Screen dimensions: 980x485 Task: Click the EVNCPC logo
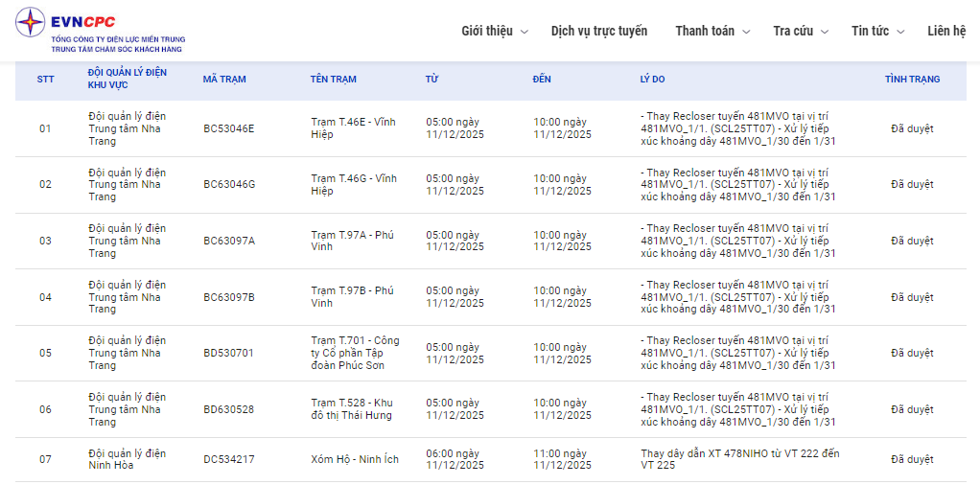(101, 30)
